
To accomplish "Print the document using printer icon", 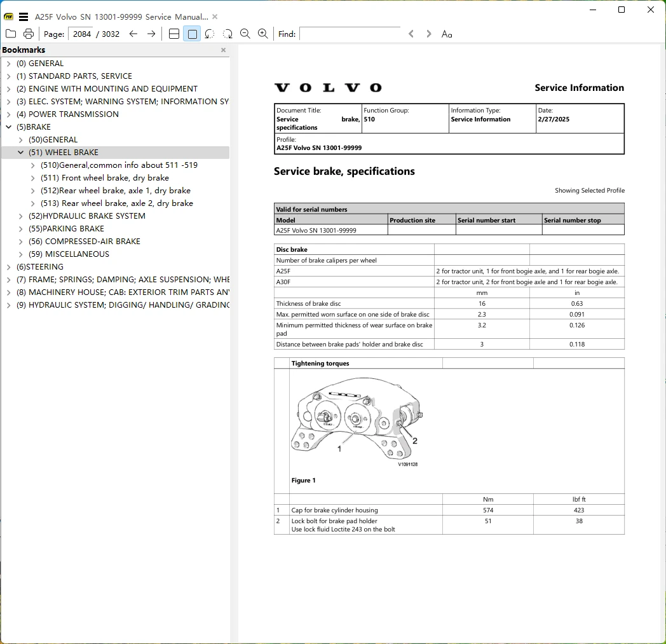I will pyautogui.click(x=29, y=34).
